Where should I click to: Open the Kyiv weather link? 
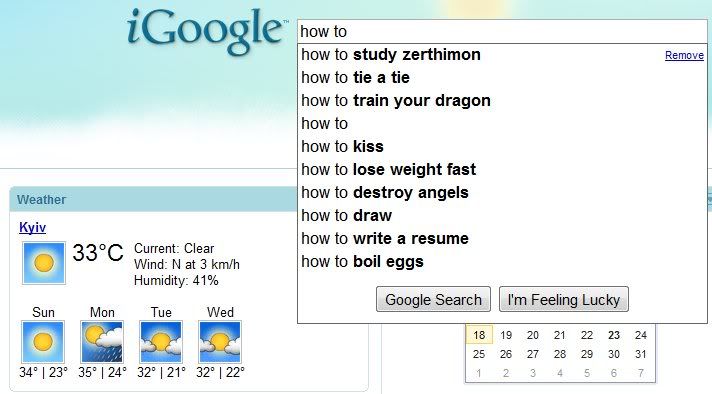32,227
